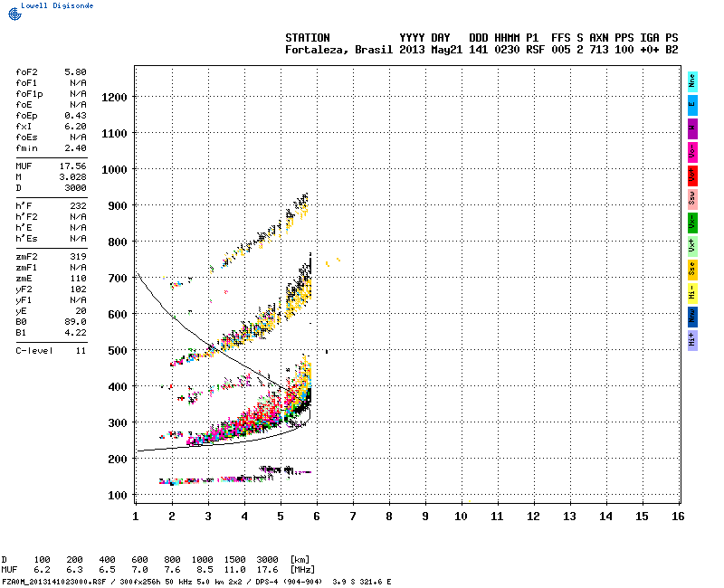
Task: Click the MUF value 17.56
Action: 73,166
